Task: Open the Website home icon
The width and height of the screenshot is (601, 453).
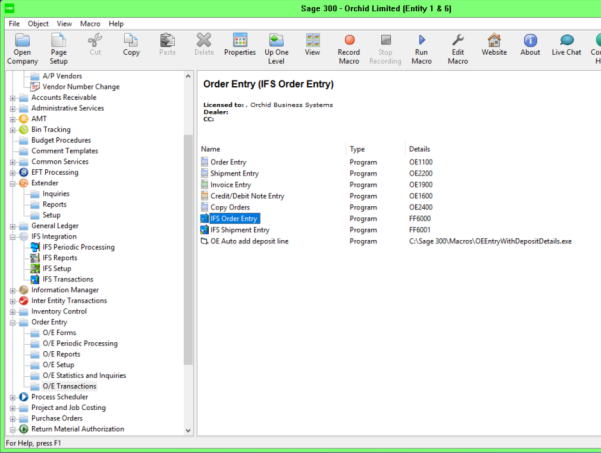Action: pos(494,40)
